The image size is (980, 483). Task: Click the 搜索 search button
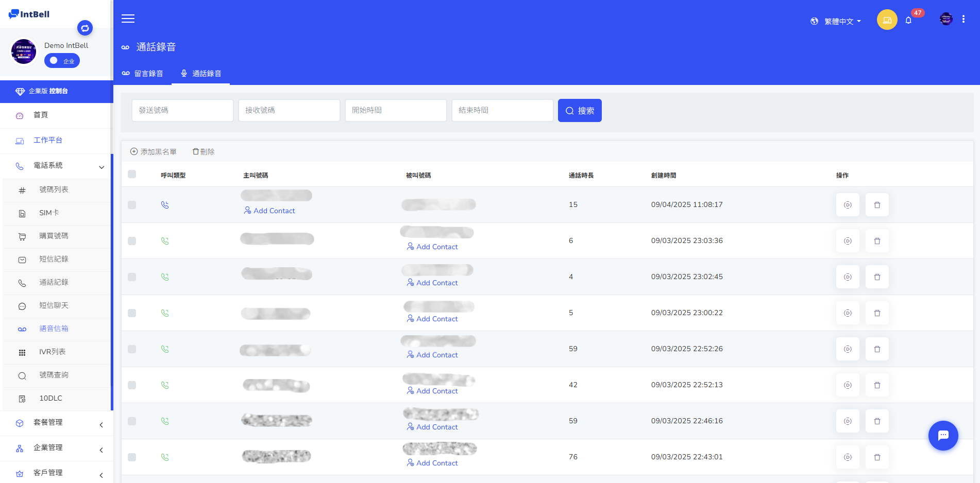(x=580, y=110)
